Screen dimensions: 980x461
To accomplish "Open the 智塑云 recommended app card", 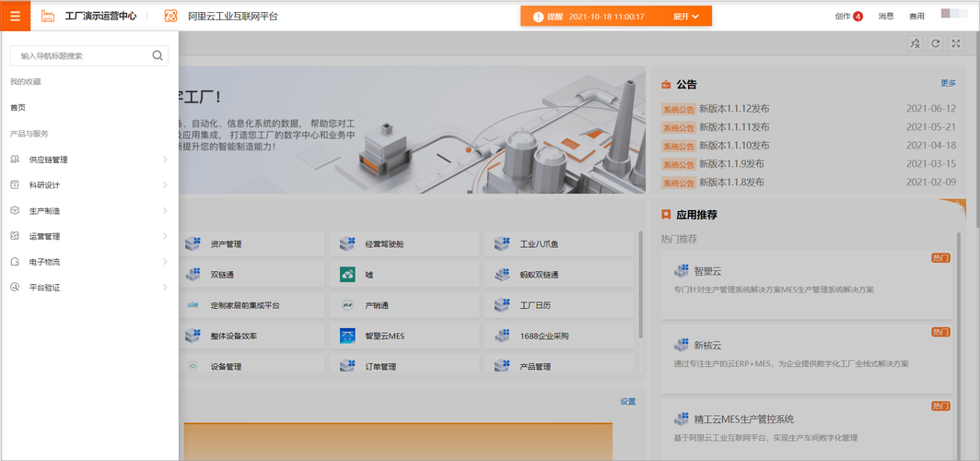I will (x=807, y=285).
